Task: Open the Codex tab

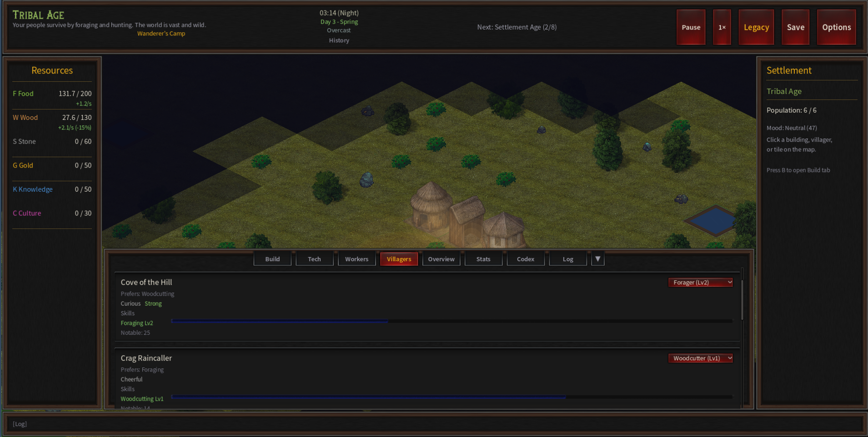Action: click(526, 259)
